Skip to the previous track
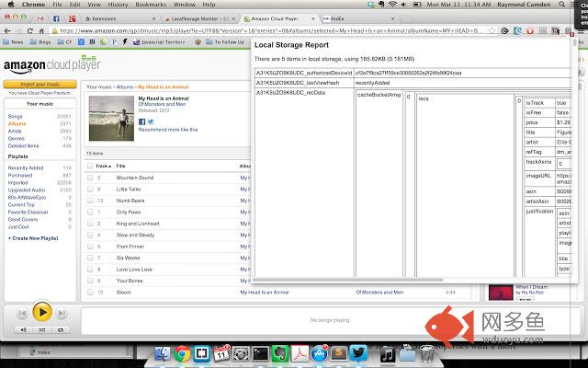This screenshot has width=588, height=368. (22, 313)
